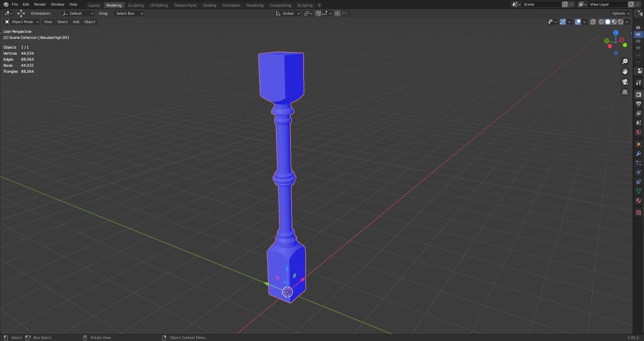This screenshot has width=644, height=341.
Task: Open Modifier properties wrench tab
Action: [639, 154]
